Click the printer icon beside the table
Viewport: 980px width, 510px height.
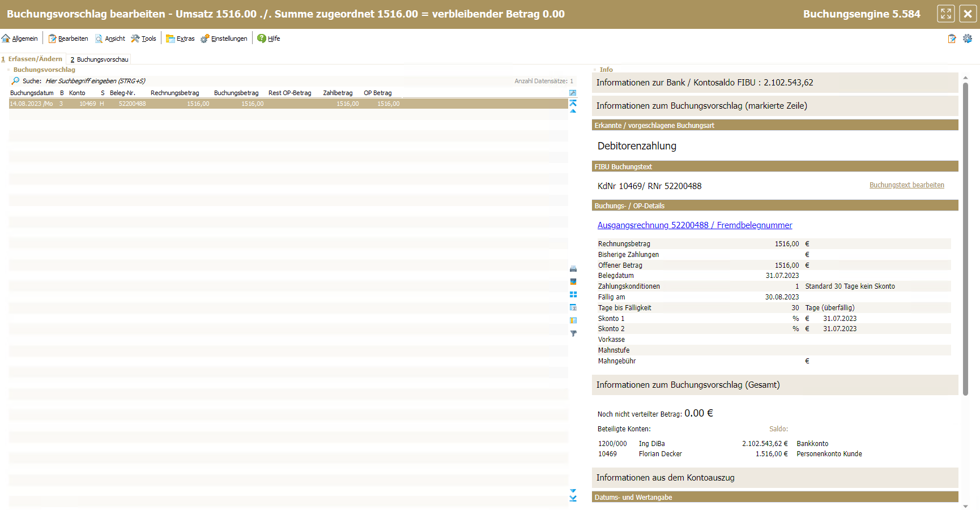click(x=573, y=269)
